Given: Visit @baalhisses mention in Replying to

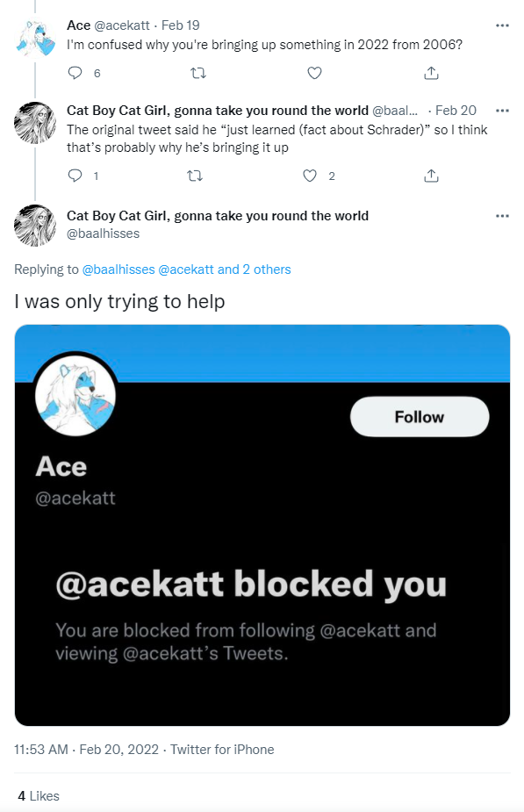Looking at the screenshot, I should (118, 269).
